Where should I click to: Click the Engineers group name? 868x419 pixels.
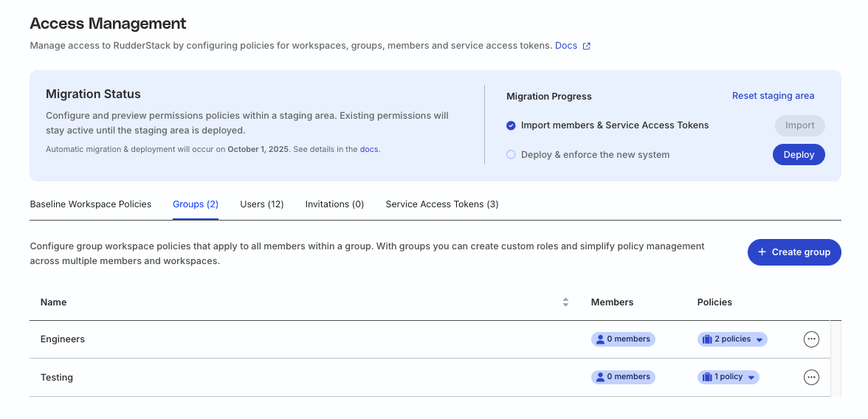[63, 339]
